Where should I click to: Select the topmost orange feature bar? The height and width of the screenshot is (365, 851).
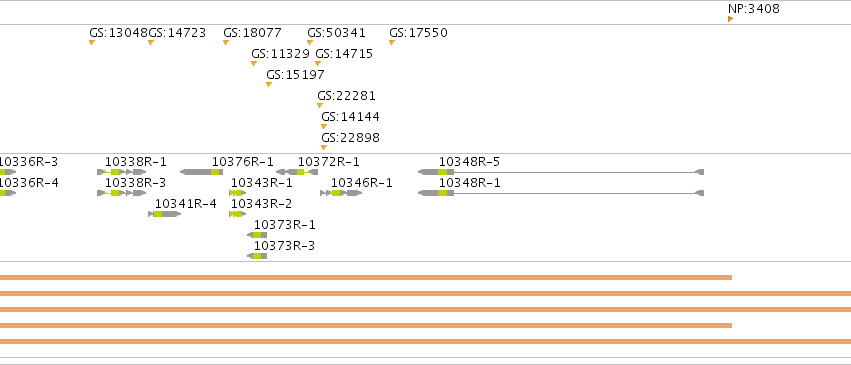click(x=366, y=277)
